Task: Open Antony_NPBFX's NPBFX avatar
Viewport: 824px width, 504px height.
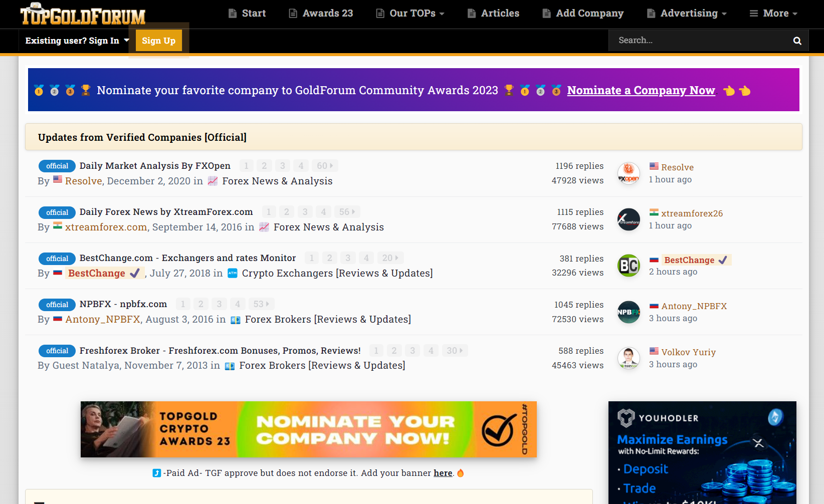Action: pos(629,312)
